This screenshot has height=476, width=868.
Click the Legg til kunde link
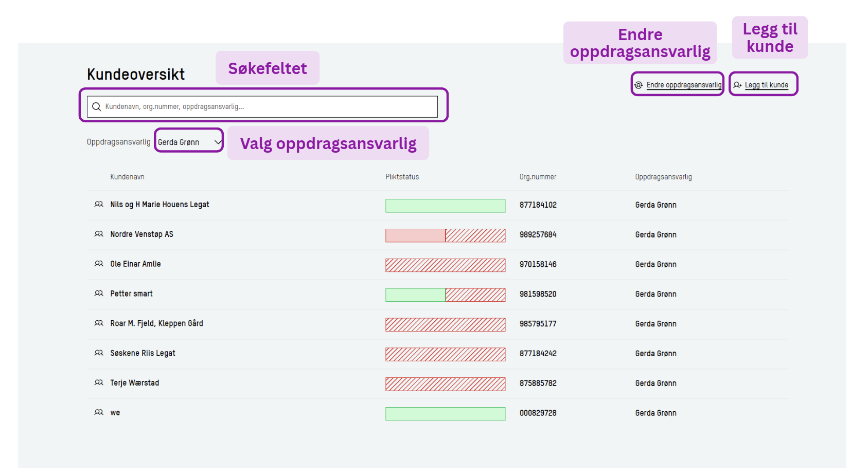tap(766, 85)
